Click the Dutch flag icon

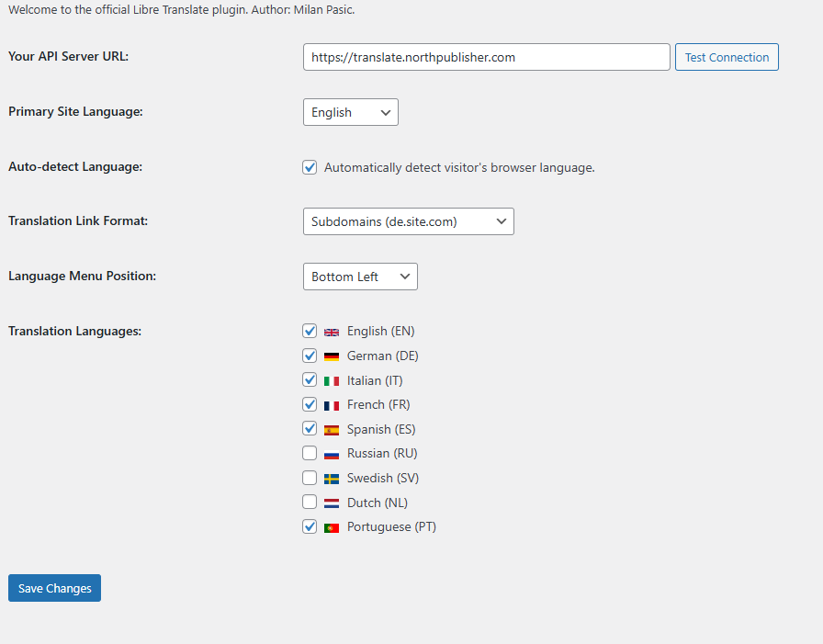[332, 502]
